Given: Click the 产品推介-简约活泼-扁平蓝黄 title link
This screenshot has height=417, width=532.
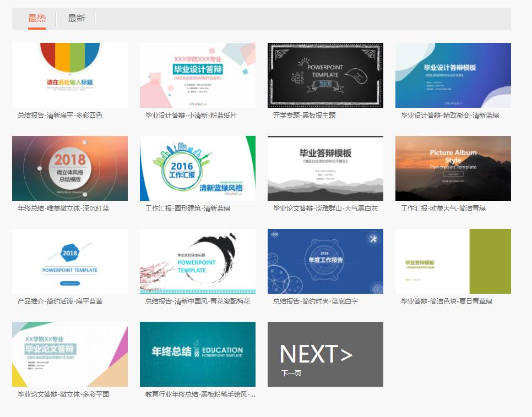Looking at the screenshot, I should [x=60, y=301].
